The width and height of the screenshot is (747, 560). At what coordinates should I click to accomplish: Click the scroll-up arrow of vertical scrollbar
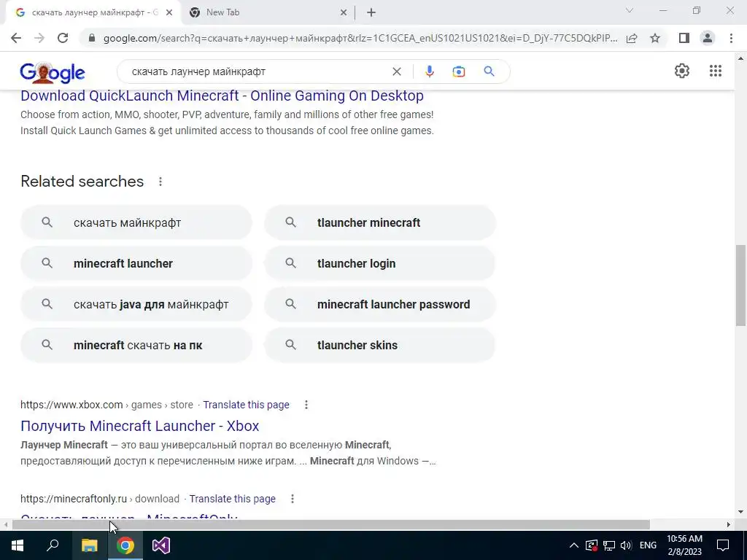[740, 58]
